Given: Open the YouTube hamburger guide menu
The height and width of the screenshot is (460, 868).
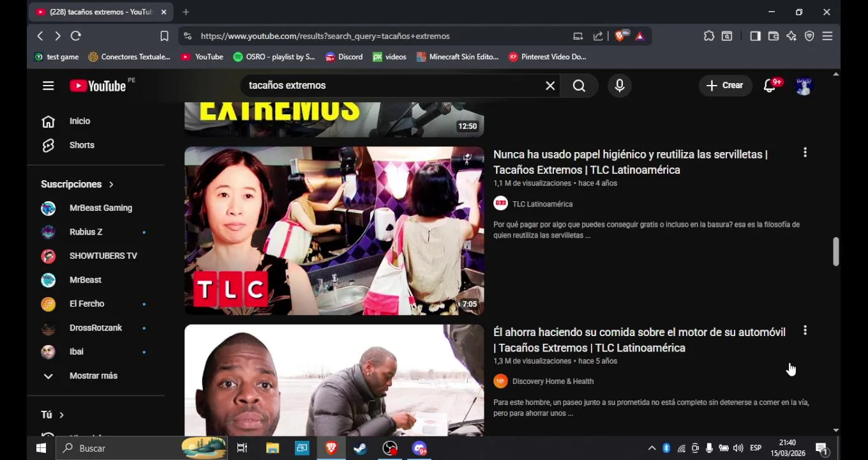Looking at the screenshot, I should pyautogui.click(x=48, y=86).
